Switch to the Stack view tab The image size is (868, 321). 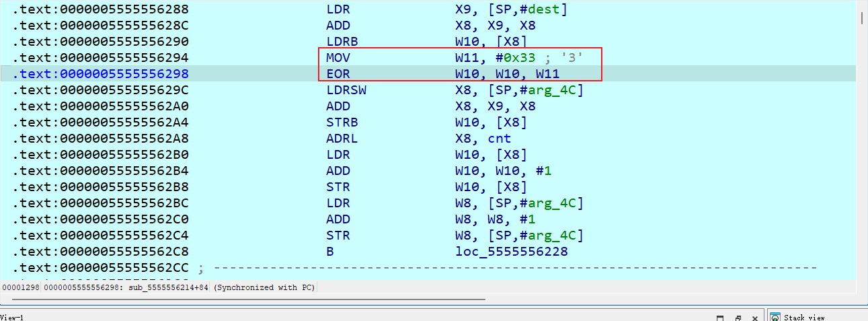point(804,317)
